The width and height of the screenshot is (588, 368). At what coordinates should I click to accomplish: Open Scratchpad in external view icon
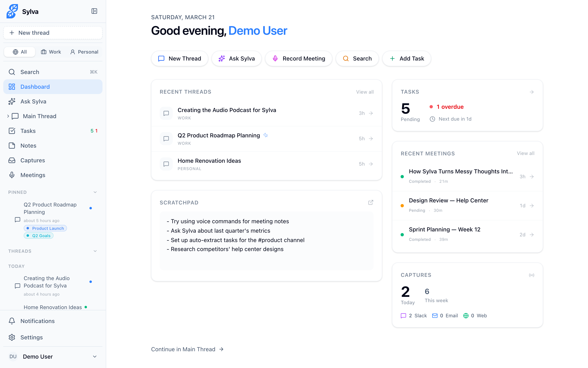pos(371,202)
